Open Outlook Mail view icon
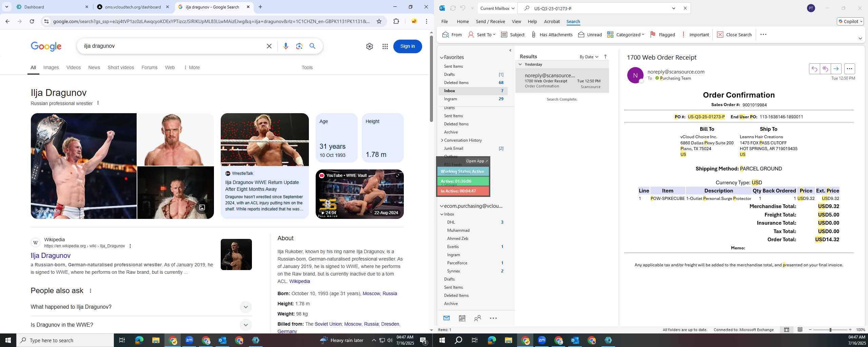 tap(447, 318)
